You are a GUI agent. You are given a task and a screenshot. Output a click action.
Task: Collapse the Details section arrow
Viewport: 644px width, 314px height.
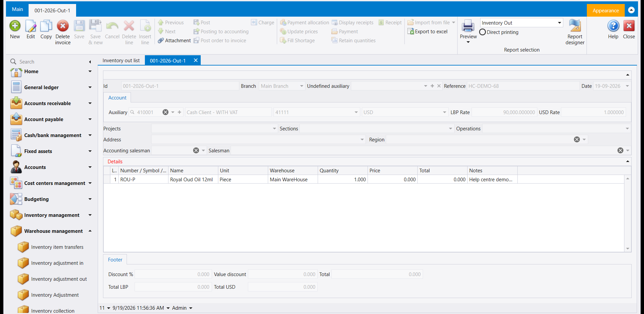[x=628, y=161]
